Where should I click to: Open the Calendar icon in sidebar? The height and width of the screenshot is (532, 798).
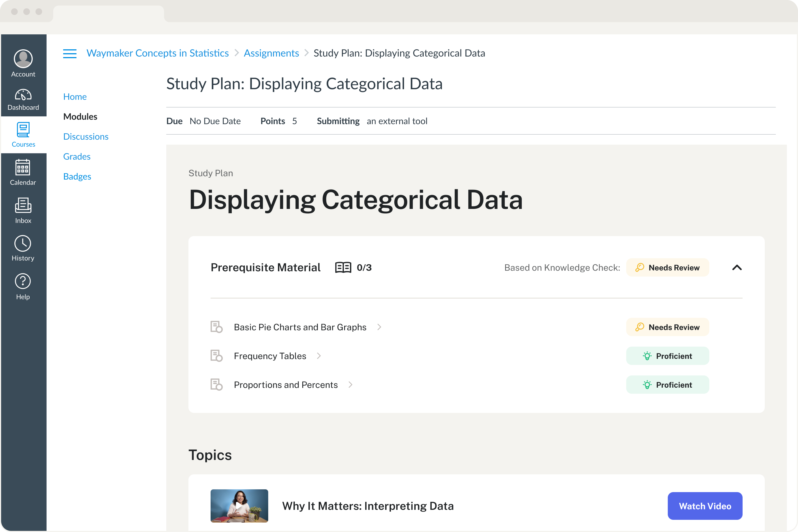coord(23,168)
